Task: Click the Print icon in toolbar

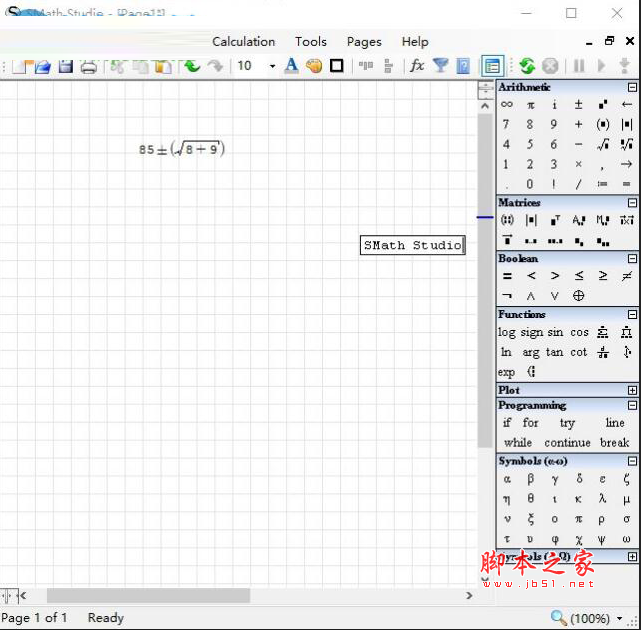Action: 89,66
